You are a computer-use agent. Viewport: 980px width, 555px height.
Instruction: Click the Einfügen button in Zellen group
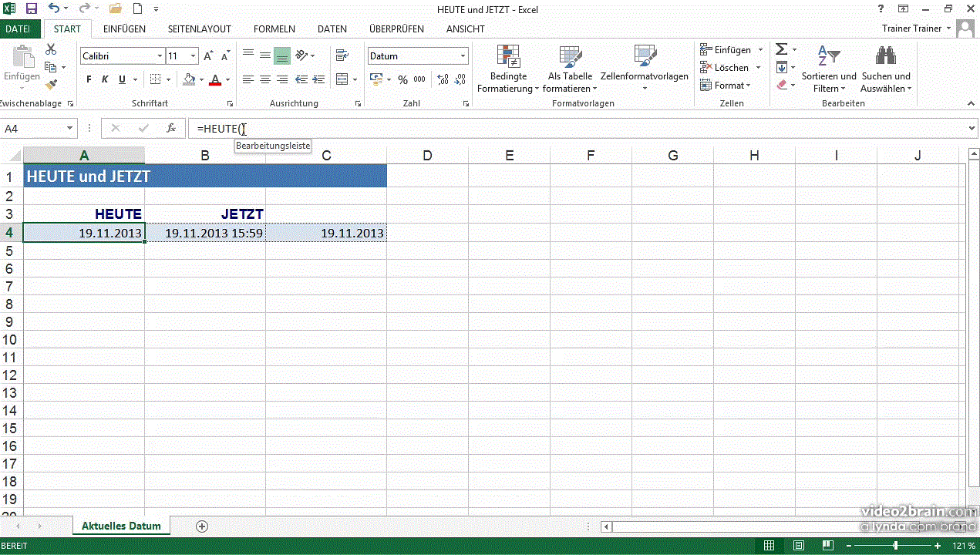732,49
